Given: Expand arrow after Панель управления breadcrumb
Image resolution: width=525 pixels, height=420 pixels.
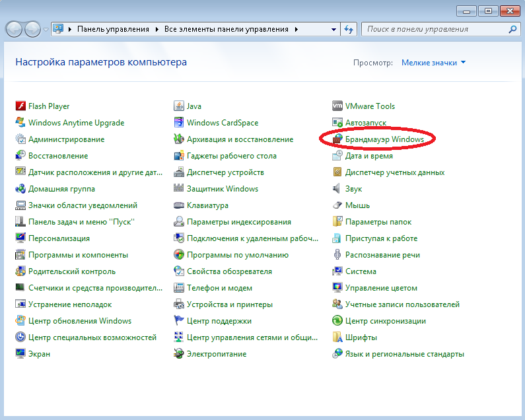Looking at the screenshot, I should pos(157,30).
